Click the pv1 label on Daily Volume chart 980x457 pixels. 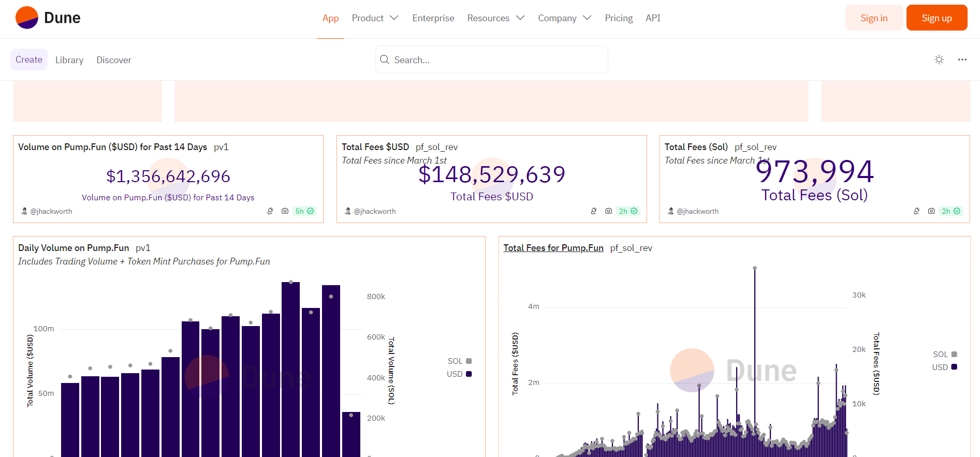pos(143,248)
